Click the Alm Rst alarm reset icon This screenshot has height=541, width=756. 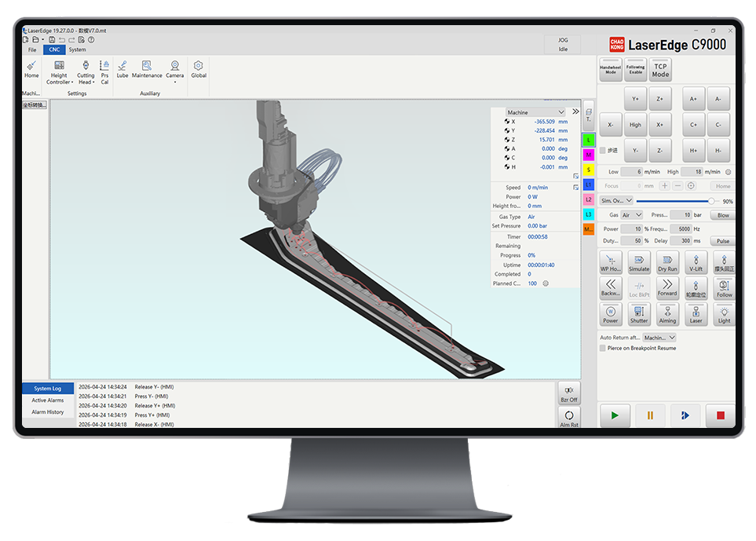click(569, 418)
